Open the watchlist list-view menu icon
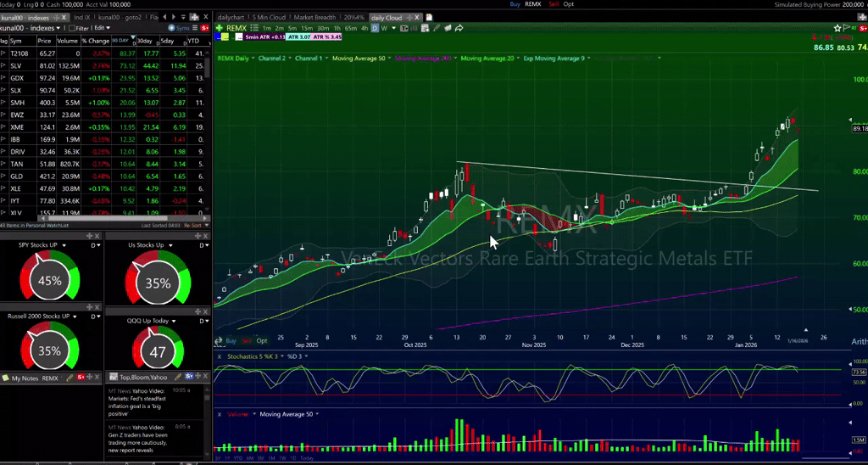Viewport: 868px width, 465px height. (x=195, y=28)
